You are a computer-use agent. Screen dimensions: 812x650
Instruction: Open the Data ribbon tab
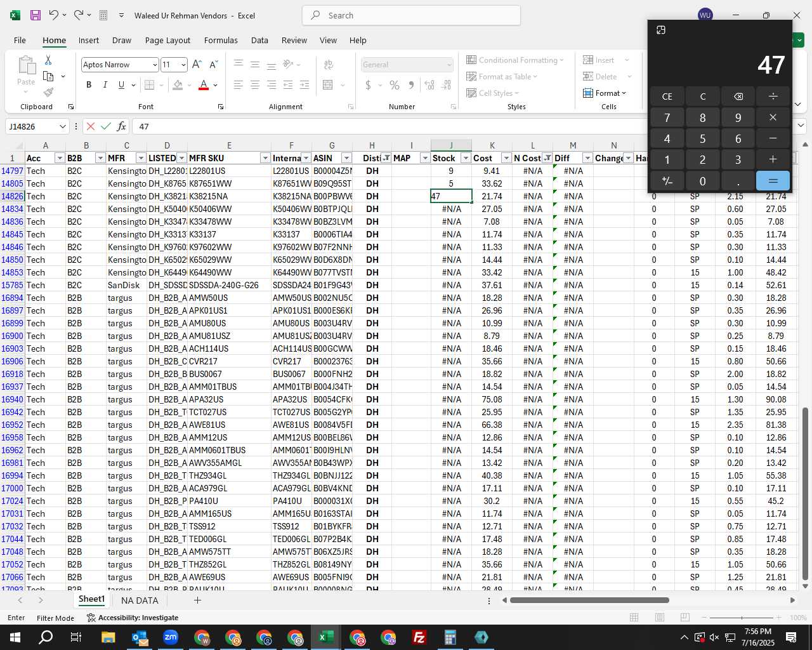[x=259, y=40]
